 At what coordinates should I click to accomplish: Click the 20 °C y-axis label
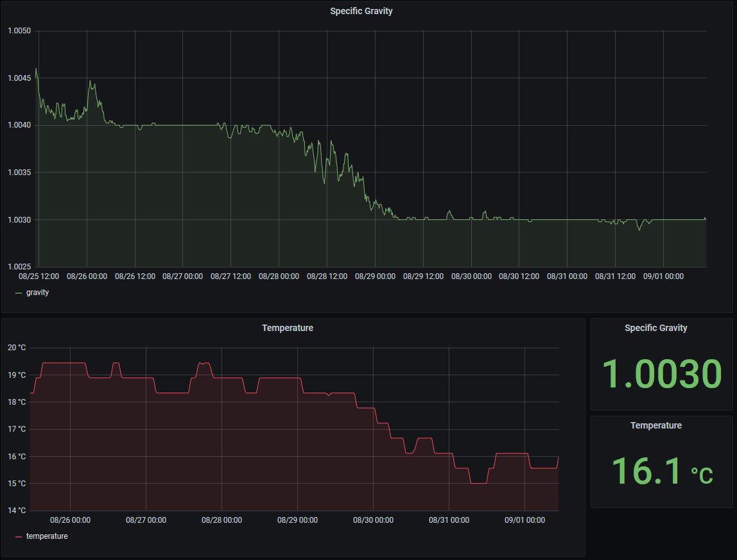click(x=17, y=348)
